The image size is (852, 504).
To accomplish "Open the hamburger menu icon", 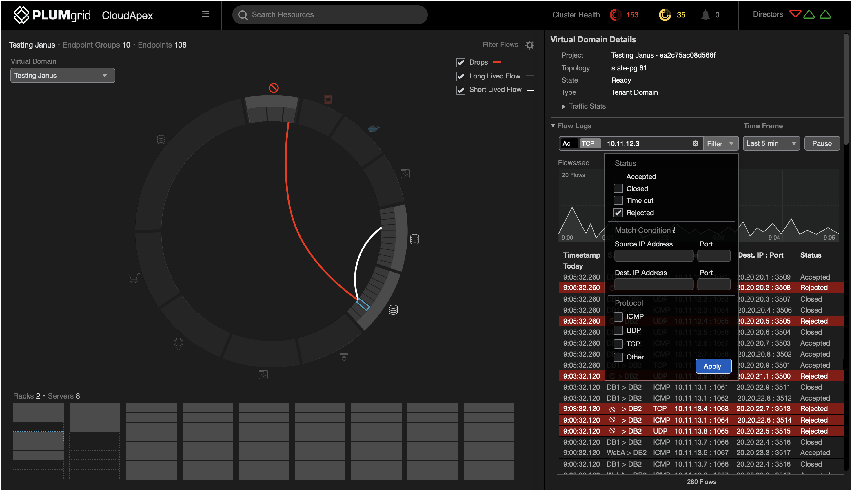I will tap(205, 14).
